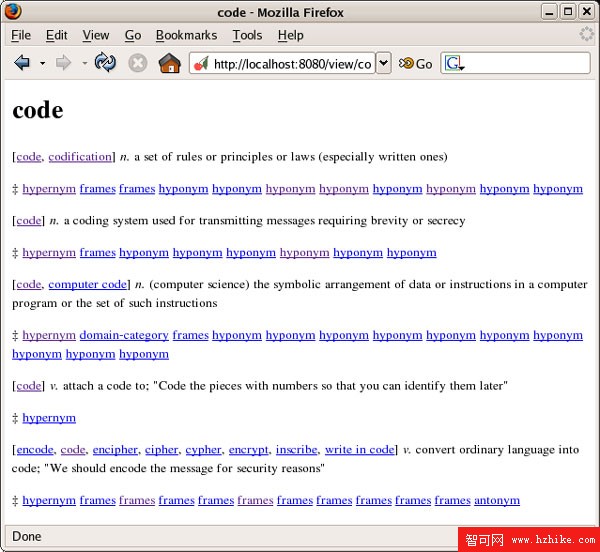600x552 pixels.
Task: Expand the address bar URL history dropdown
Action: [x=383, y=63]
